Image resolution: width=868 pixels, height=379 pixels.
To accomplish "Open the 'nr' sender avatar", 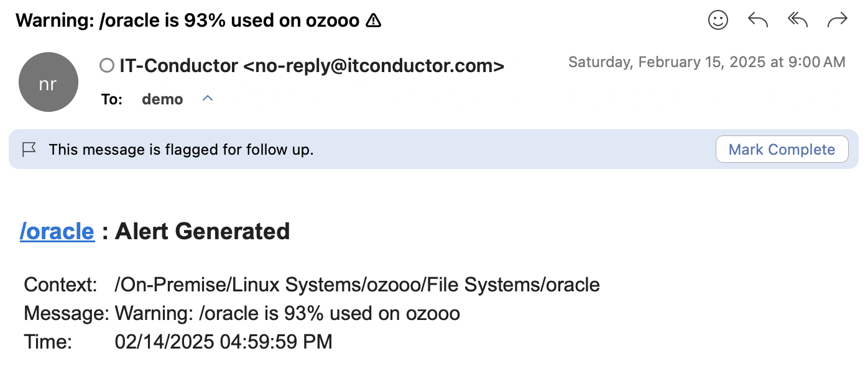I will pos(48,83).
